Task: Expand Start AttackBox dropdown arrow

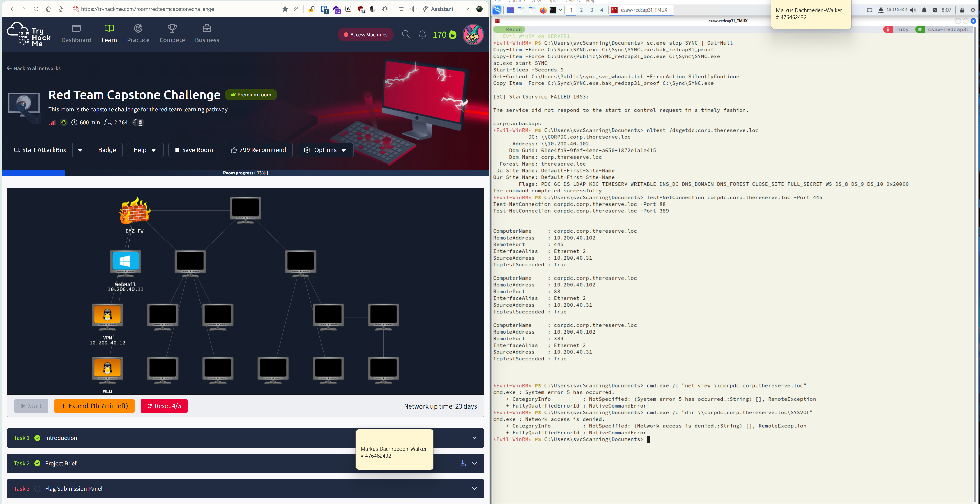Action: tap(80, 150)
